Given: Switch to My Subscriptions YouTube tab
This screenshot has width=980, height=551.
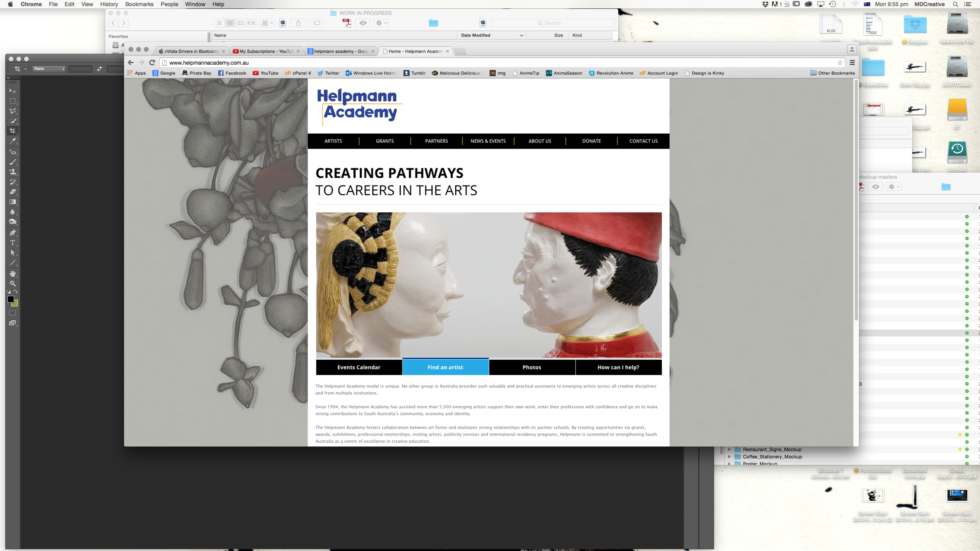Looking at the screenshot, I should (266, 51).
